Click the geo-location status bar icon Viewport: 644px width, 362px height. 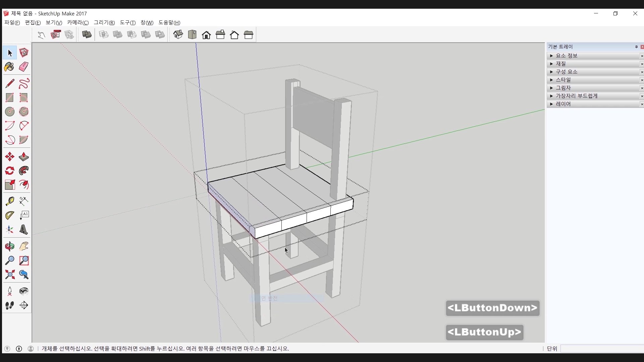coord(7,349)
